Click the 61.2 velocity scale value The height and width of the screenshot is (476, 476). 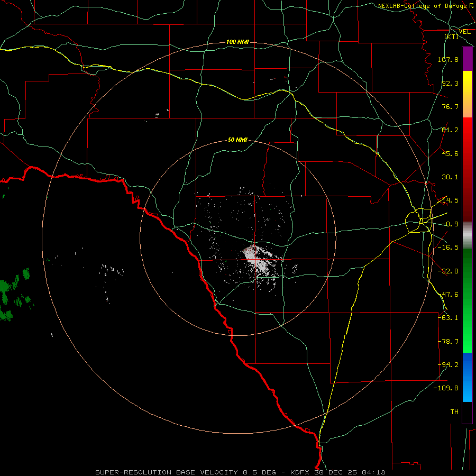450,130
